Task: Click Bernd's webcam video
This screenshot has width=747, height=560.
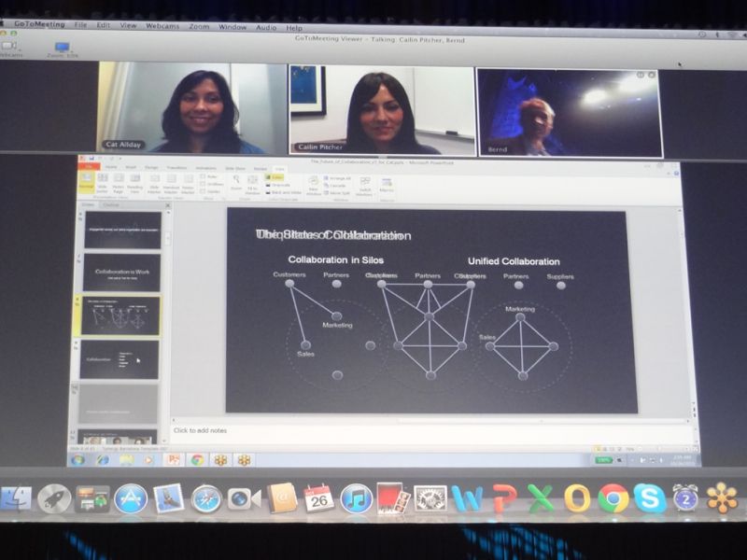Action: [570, 113]
